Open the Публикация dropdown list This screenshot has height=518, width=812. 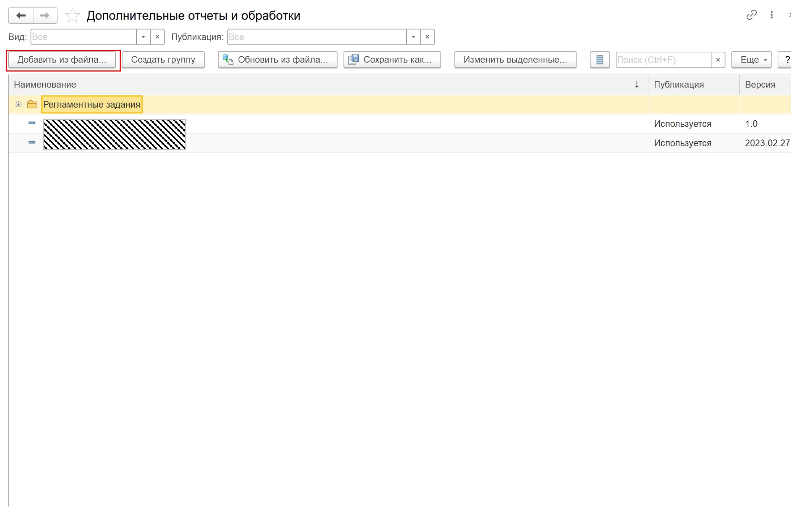point(413,37)
